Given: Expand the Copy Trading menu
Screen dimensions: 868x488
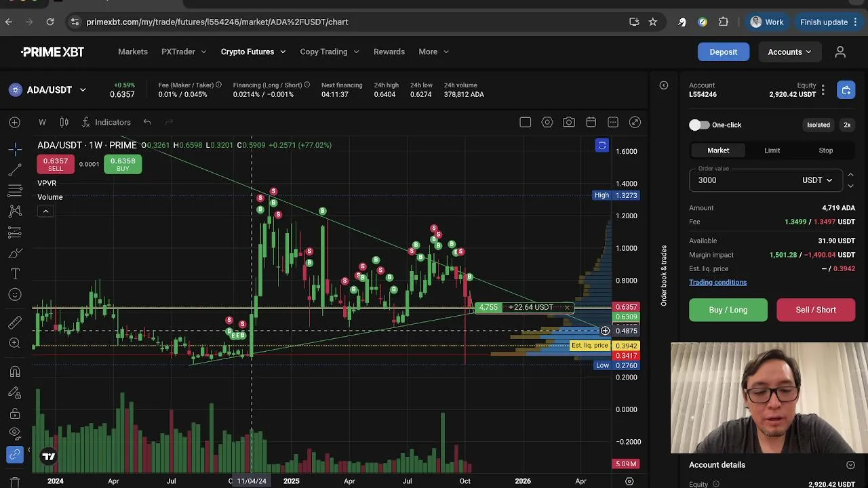Looking at the screenshot, I should point(330,52).
